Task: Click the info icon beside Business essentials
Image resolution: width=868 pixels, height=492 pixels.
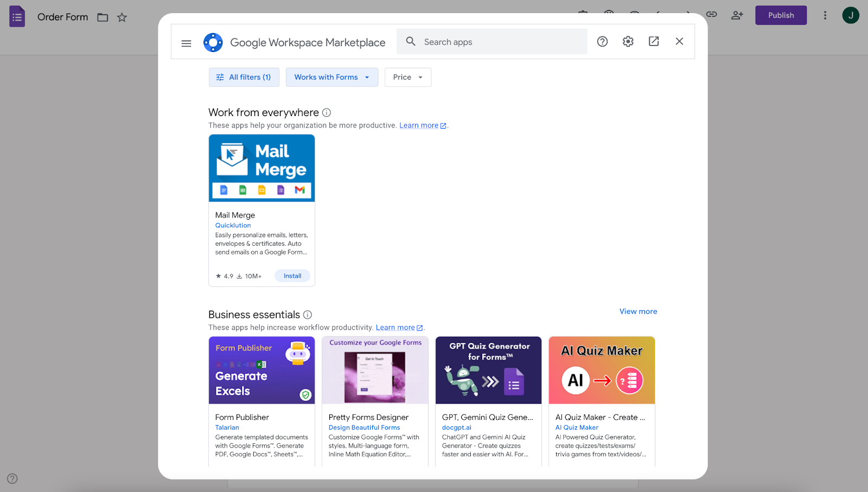Action: pos(308,315)
